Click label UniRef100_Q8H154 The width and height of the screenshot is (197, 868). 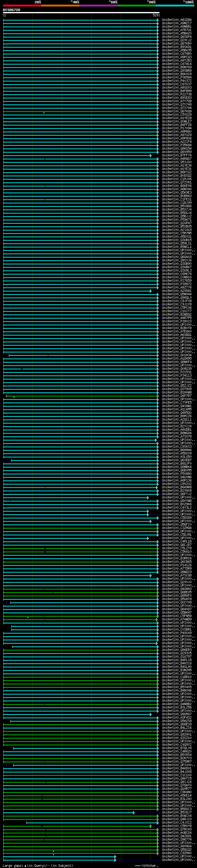tap(176, 149)
